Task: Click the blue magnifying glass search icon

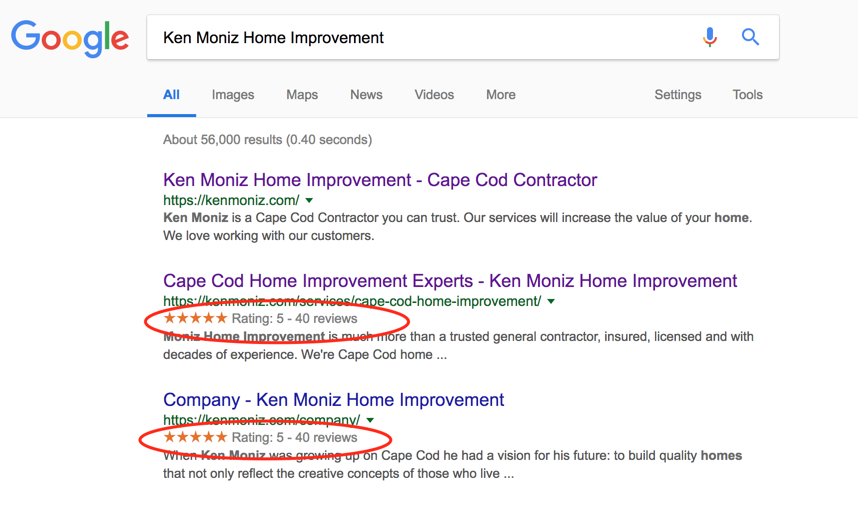Action: 750,37
